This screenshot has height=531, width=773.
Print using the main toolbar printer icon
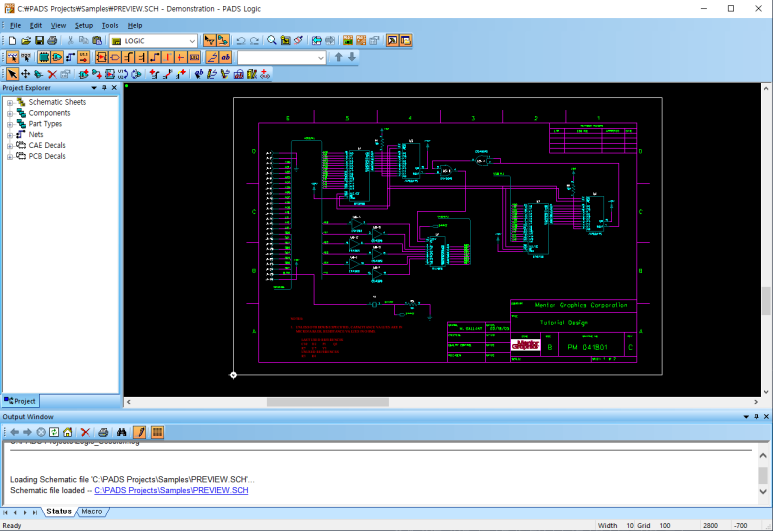tap(52, 40)
